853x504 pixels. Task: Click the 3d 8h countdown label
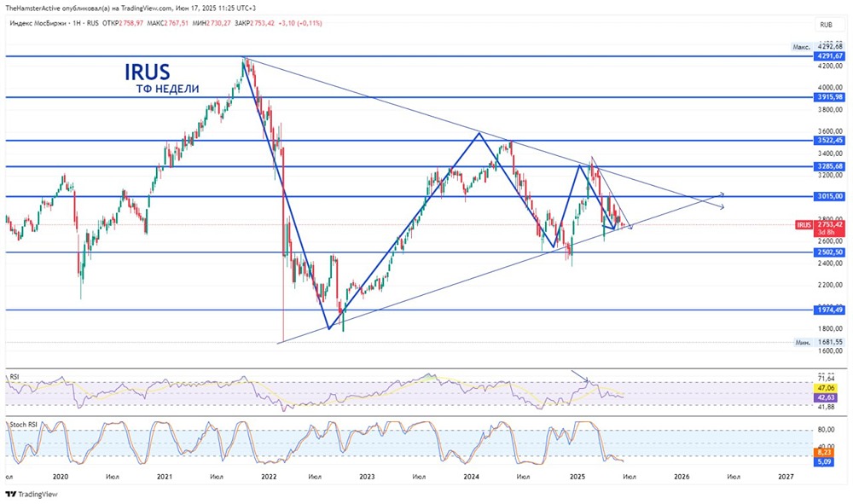coord(824,232)
